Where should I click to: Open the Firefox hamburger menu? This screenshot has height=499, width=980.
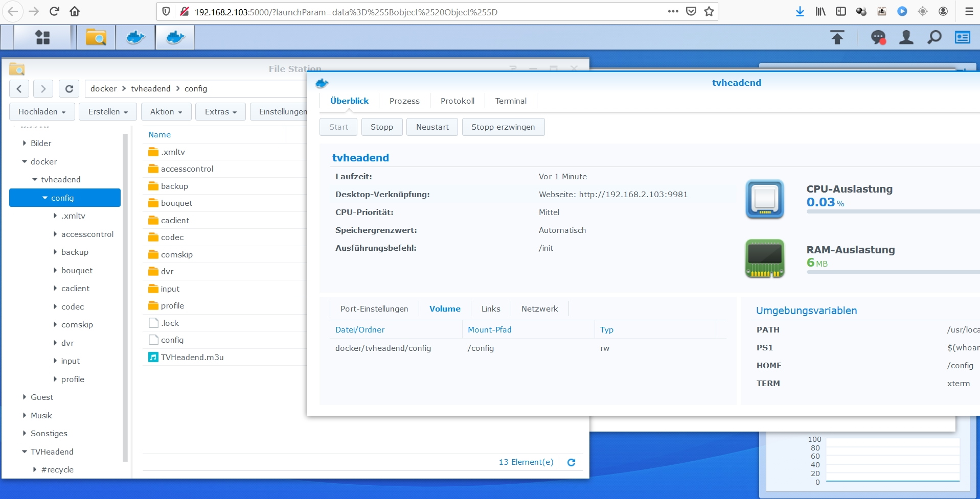pyautogui.click(x=969, y=11)
